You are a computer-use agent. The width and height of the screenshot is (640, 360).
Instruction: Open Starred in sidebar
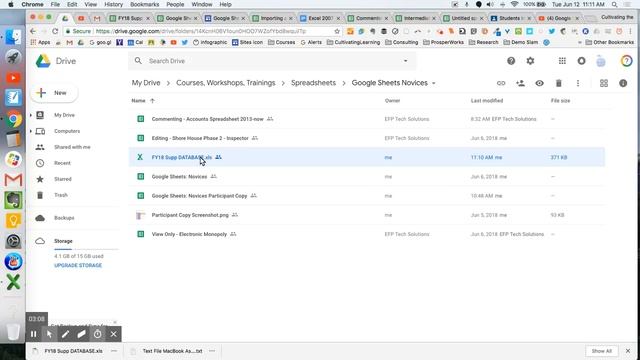click(x=62, y=179)
